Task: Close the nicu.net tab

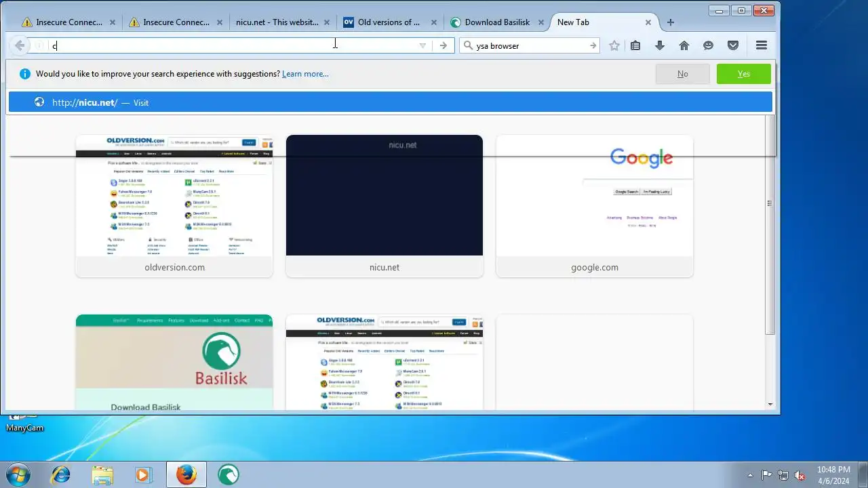Action: (x=327, y=22)
